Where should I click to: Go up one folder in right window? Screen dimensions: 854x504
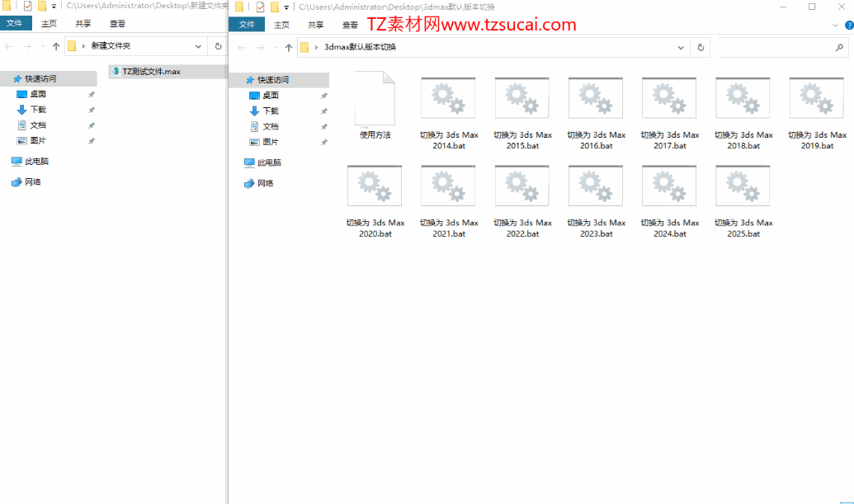289,47
